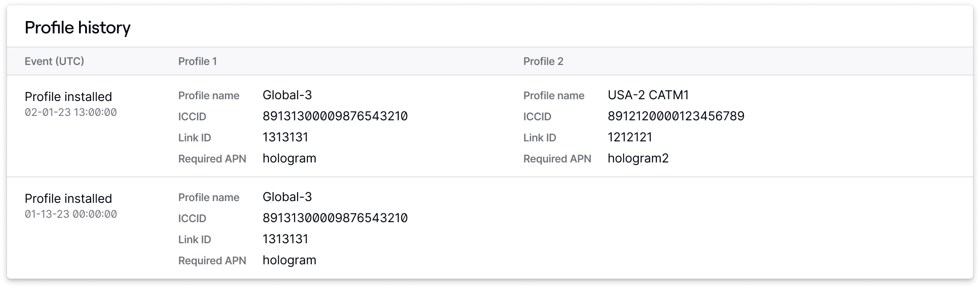Click the Profile installed event dated 01-13-23
The width and height of the screenshot is (980, 288).
pos(68,198)
